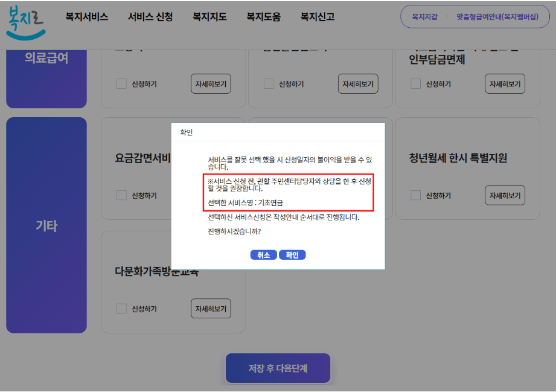Cancel the dialog using 취소 button
Image resolution: width=556 pixels, height=392 pixels.
tap(263, 254)
